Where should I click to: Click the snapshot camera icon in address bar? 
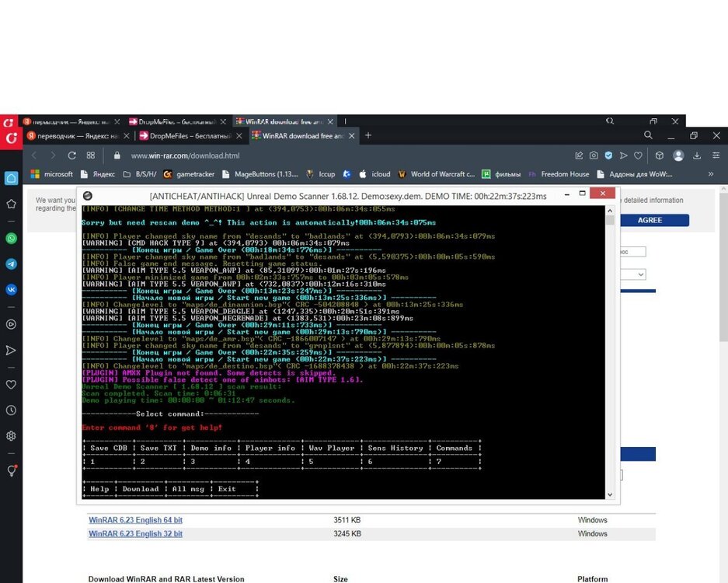click(x=594, y=155)
